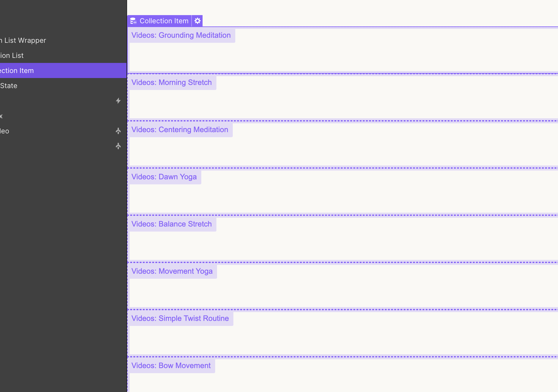Click 'Videos: Simple Twist Routine' label
The width and height of the screenshot is (558, 392).
point(180,318)
